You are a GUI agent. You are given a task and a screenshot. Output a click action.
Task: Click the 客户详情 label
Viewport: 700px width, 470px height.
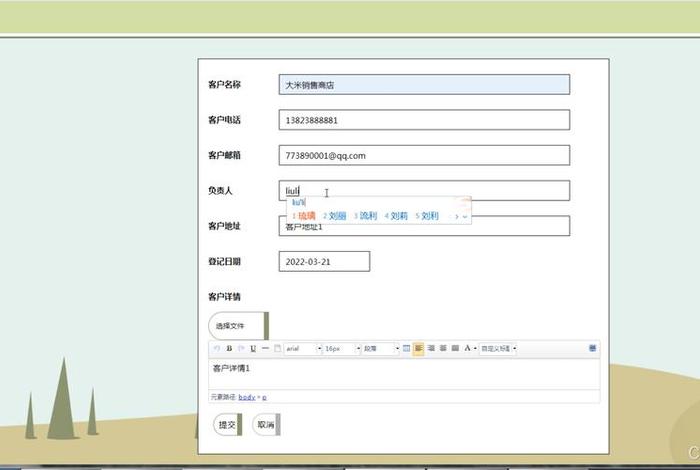point(224,297)
